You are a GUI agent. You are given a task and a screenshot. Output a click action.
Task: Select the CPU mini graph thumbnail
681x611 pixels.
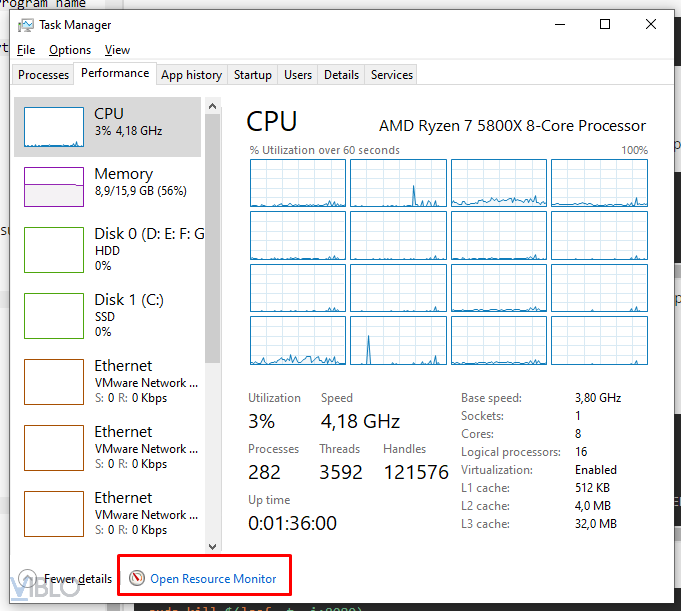click(x=54, y=127)
